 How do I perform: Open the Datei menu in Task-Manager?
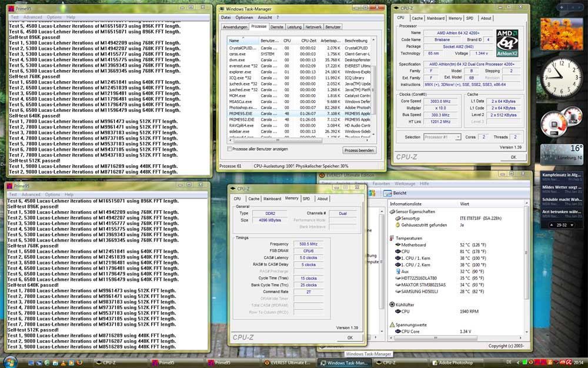point(226,18)
